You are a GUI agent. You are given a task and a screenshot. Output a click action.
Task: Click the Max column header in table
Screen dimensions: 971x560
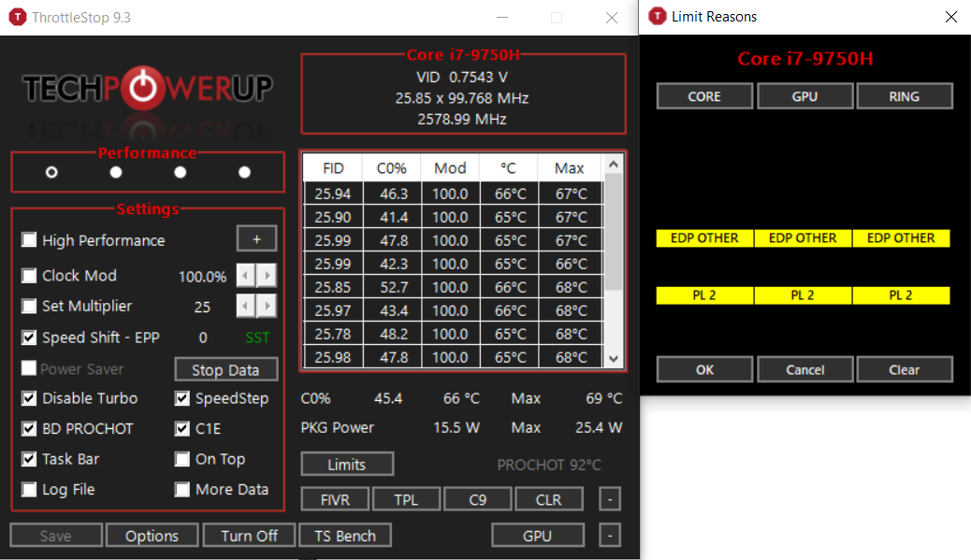570,167
